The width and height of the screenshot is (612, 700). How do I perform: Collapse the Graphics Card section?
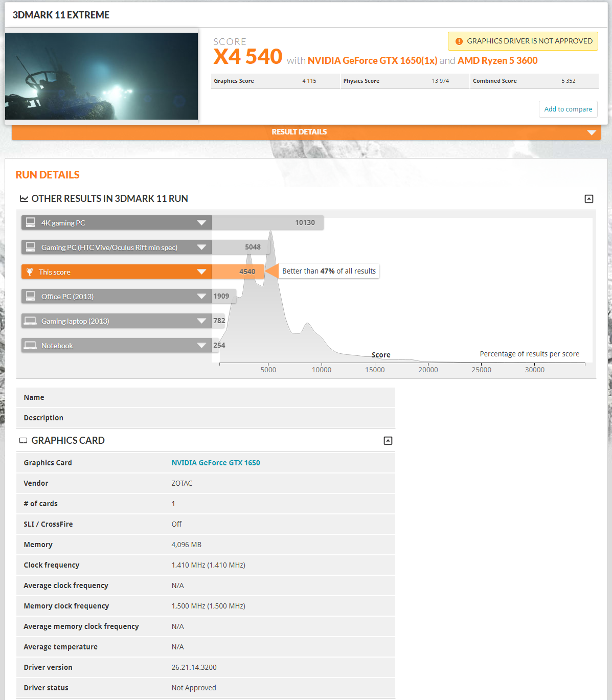point(388,441)
